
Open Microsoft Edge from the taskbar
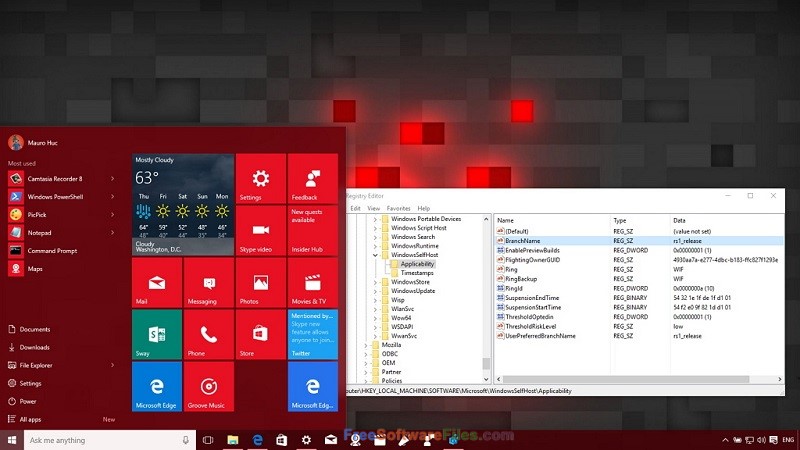pos(257,440)
